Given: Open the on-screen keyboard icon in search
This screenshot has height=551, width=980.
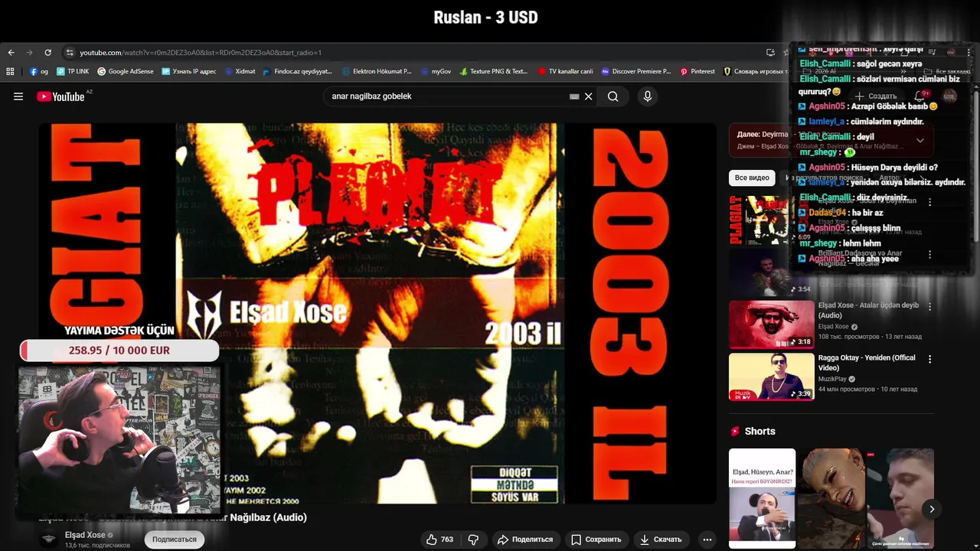Looking at the screenshot, I should coord(574,96).
